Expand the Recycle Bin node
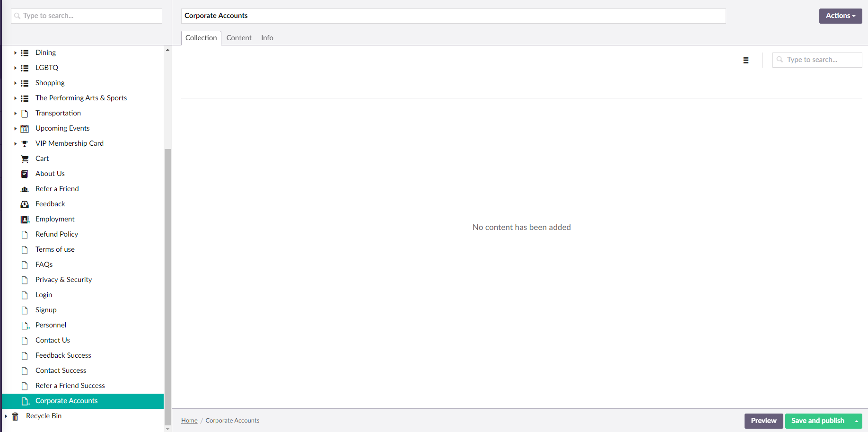868x432 pixels. (x=6, y=416)
